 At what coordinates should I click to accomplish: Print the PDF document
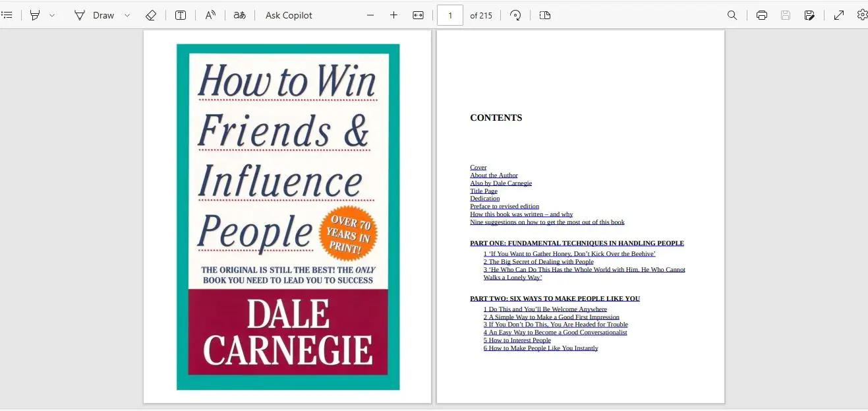(762, 15)
